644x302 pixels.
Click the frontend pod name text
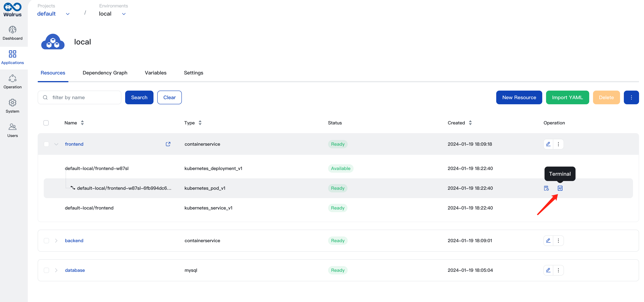pyautogui.click(x=124, y=188)
